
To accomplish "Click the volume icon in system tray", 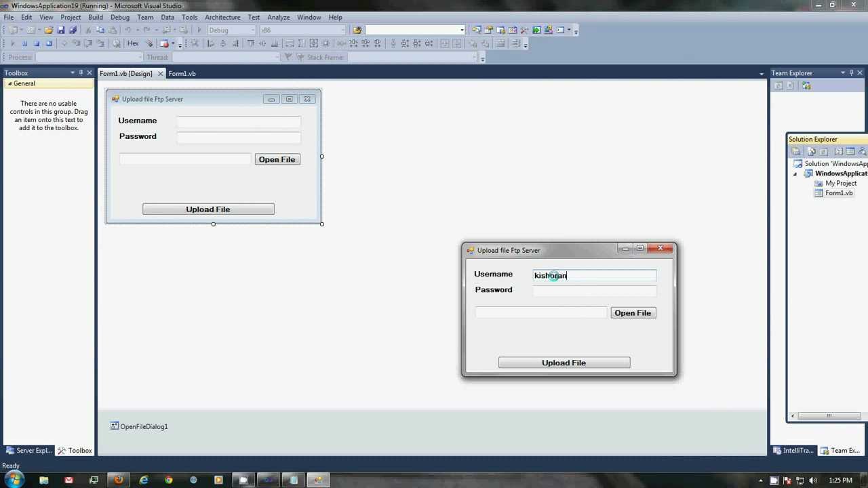I will click(812, 481).
